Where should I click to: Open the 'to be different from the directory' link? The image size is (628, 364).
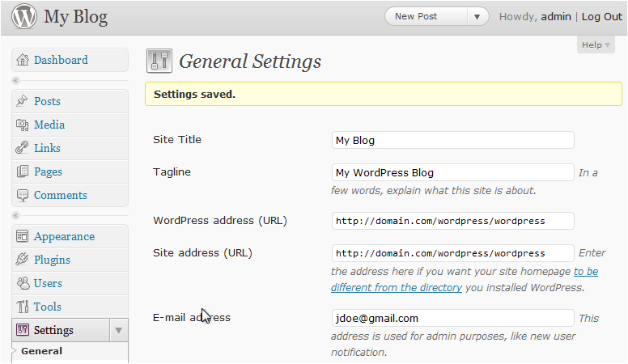pos(465,280)
